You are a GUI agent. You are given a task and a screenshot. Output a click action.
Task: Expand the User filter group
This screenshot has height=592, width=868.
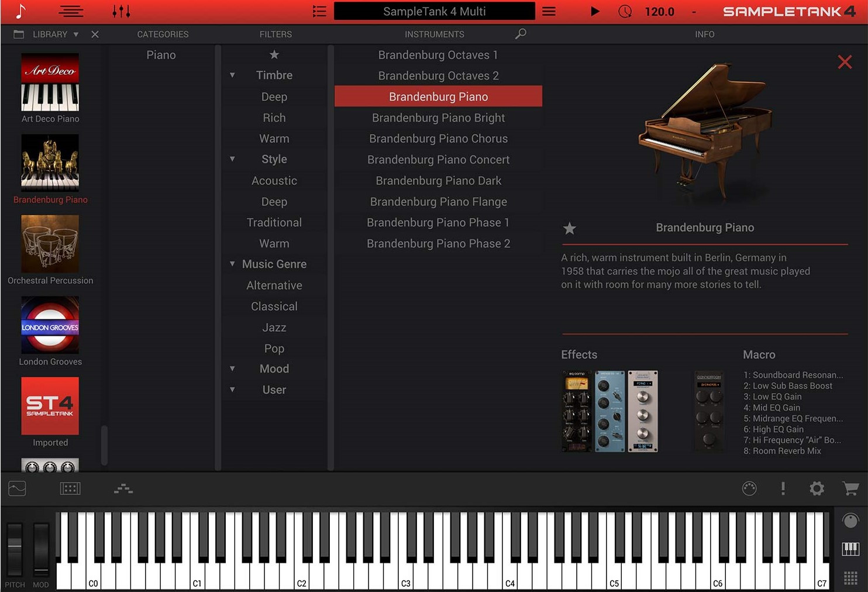[232, 390]
